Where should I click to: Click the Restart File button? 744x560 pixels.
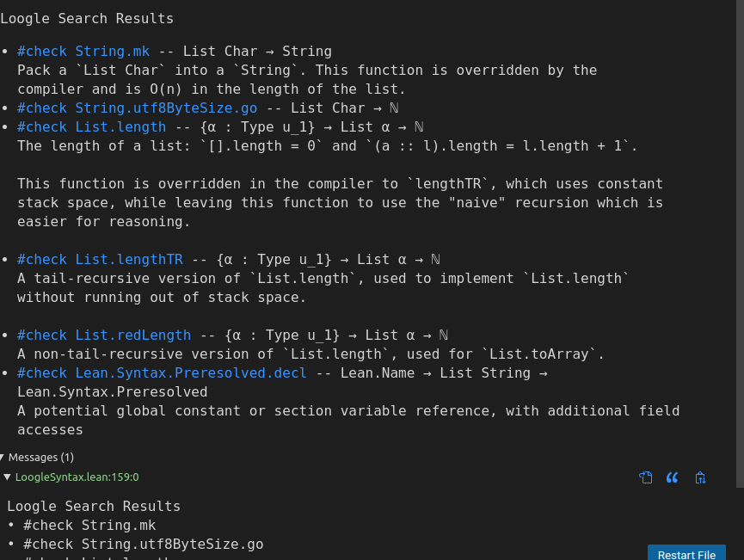coord(686,553)
